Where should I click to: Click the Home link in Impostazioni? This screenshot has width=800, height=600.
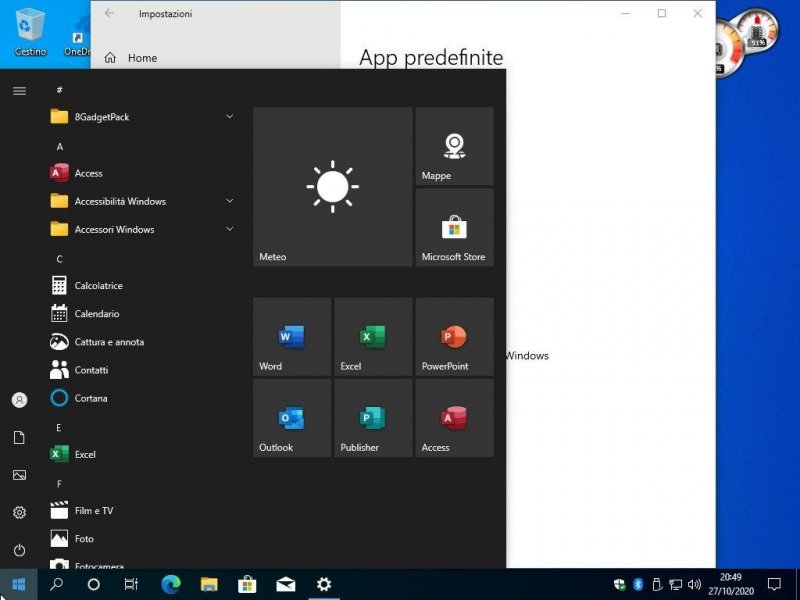142,58
